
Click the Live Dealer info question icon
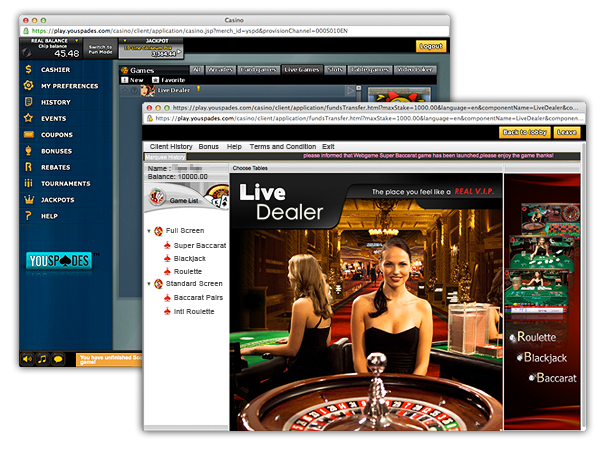[134, 91]
